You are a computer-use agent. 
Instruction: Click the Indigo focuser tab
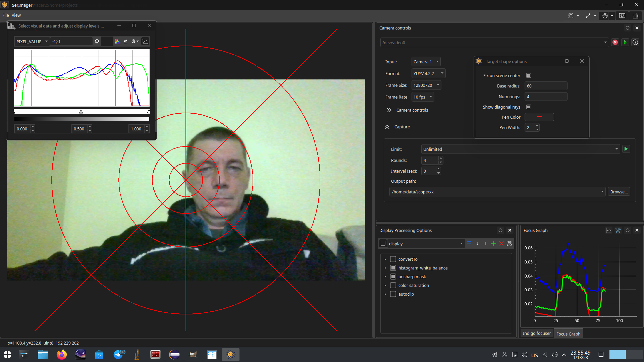click(537, 333)
